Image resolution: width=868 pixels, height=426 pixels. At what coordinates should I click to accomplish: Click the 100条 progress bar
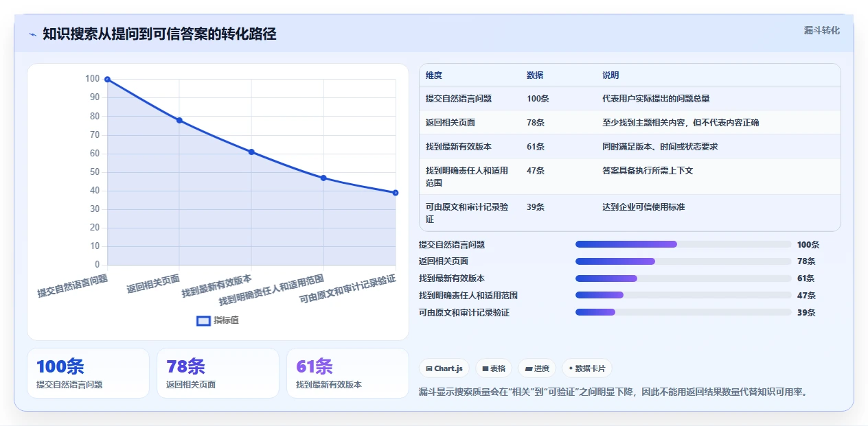[x=683, y=244]
